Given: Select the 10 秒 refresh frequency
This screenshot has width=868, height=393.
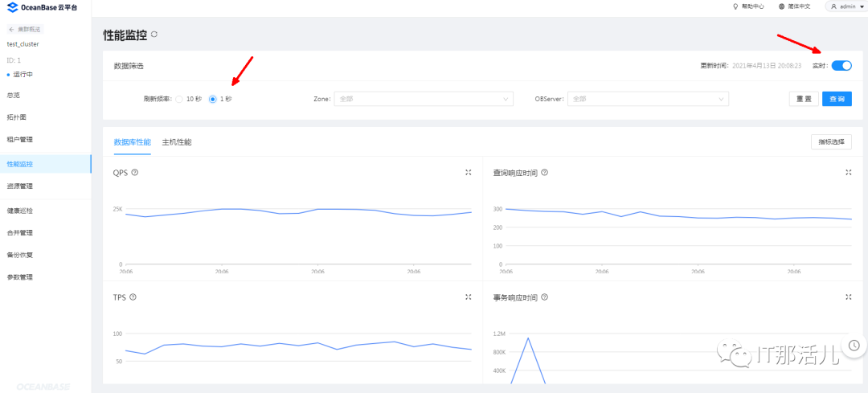Looking at the screenshot, I should pyautogui.click(x=179, y=99).
